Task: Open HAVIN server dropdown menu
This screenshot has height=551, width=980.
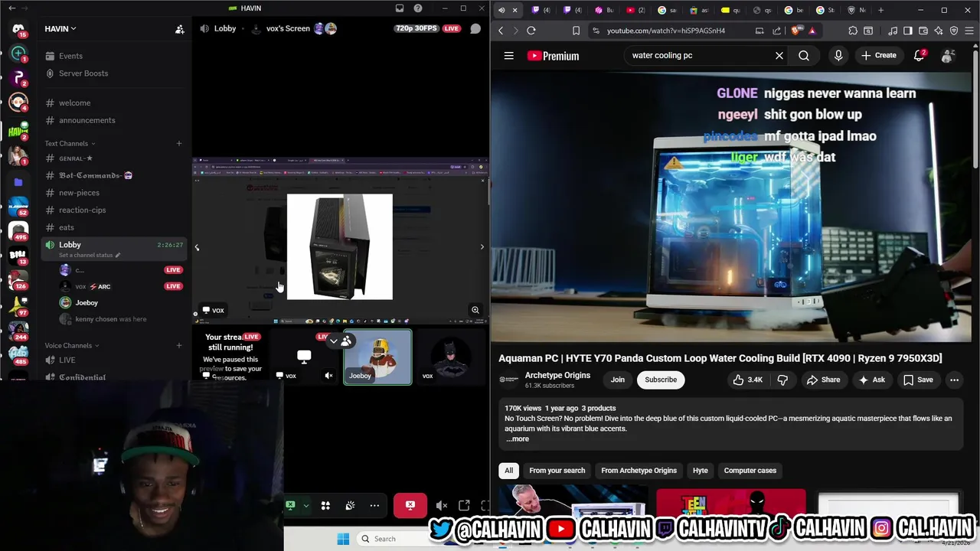Action: 60,29
